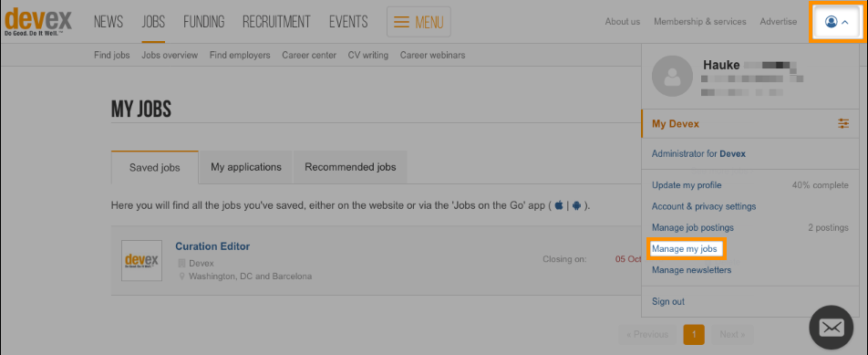868x355 pixels.
Task: Open My Devex settings sliders icon
Action: pyautogui.click(x=843, y=124)
